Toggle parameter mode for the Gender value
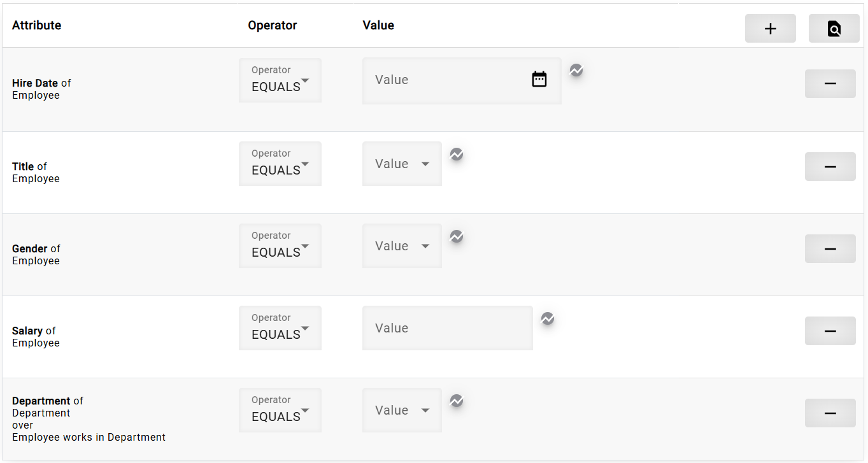This screenshot has height=463, width=868. (x=456, y=236)
